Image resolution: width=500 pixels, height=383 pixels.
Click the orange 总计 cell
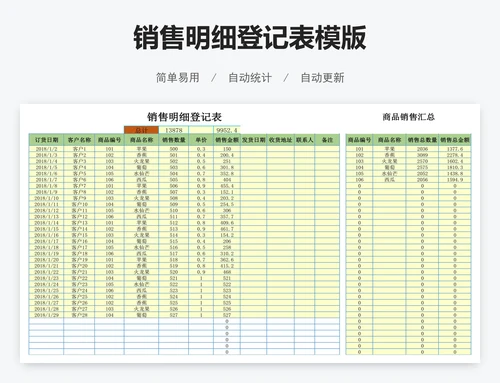(x=141, y=130)
